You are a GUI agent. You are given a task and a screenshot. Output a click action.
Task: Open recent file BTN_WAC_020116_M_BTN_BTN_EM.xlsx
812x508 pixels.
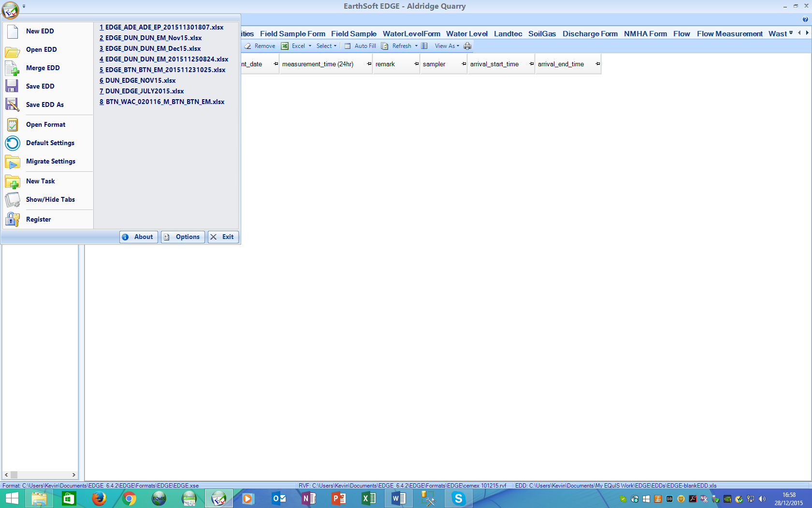click(x=162, y=102)
